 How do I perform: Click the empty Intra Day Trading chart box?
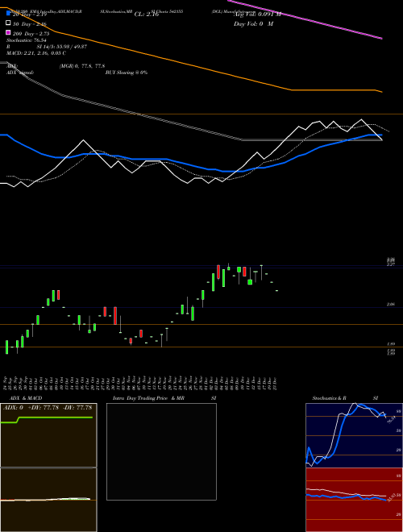(x=161, y=451)
